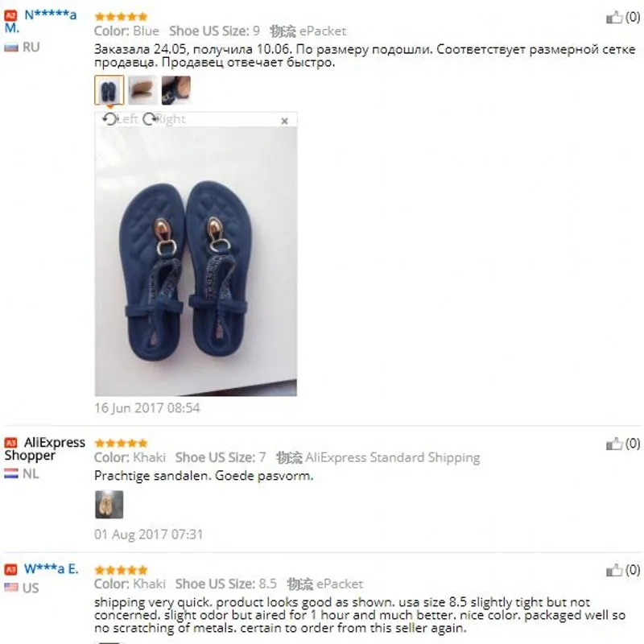Click the A3 badge beside AliExpress Shopper

pyautogui.click(x=10, y=442)
